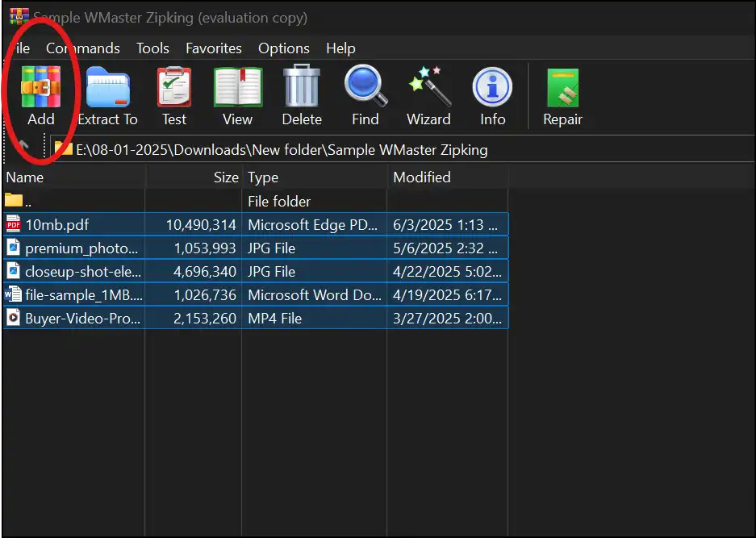Click the 'Microsoft Edge PD...' type cell
Image resolution: width=756 pixels, height=538 pixels.
click(x=313, y=225)
